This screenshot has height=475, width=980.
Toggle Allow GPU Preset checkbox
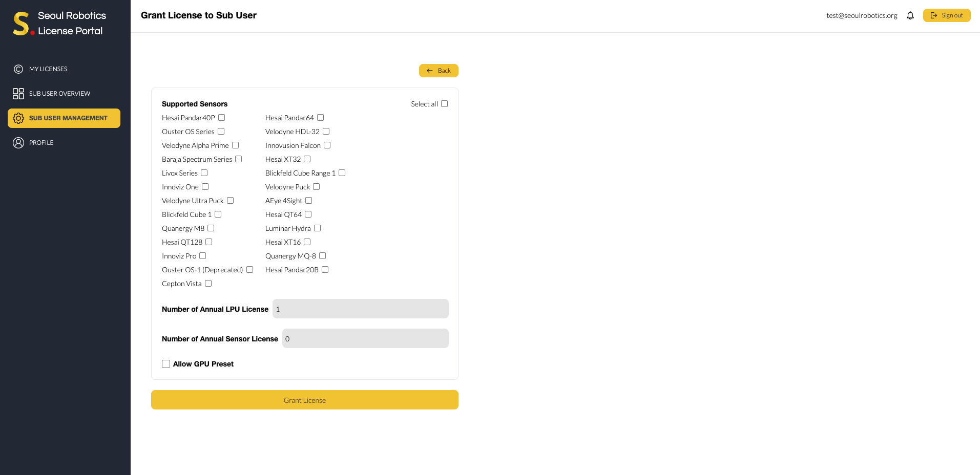pyautogui.click(x=166, y=364)
